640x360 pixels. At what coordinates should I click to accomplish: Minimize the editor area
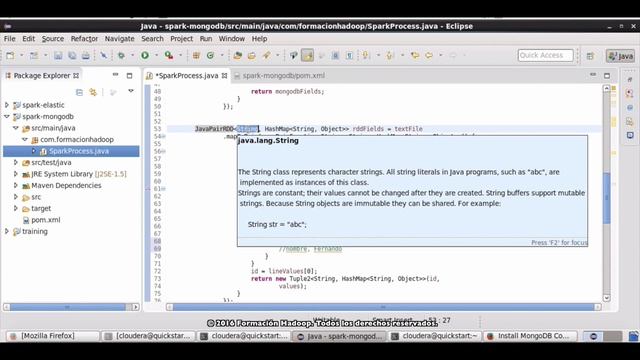pos(593,75)
